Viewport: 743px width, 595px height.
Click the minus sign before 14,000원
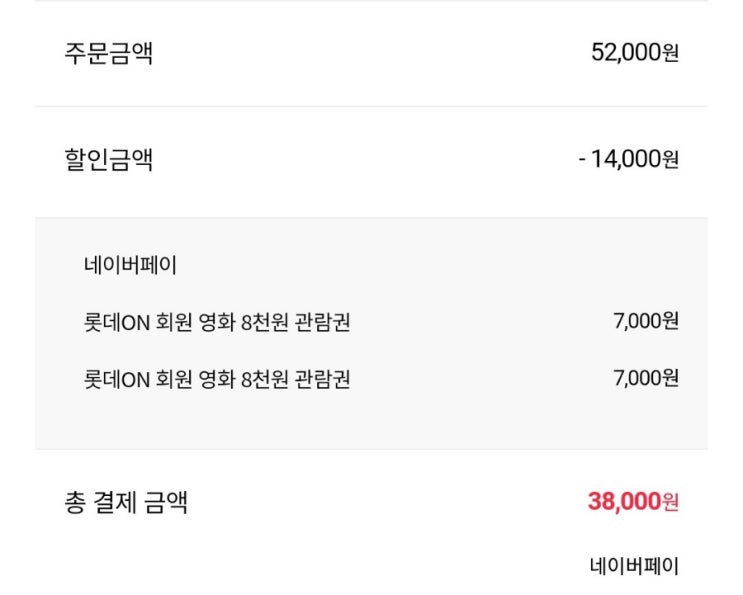(x=582, y=160)
